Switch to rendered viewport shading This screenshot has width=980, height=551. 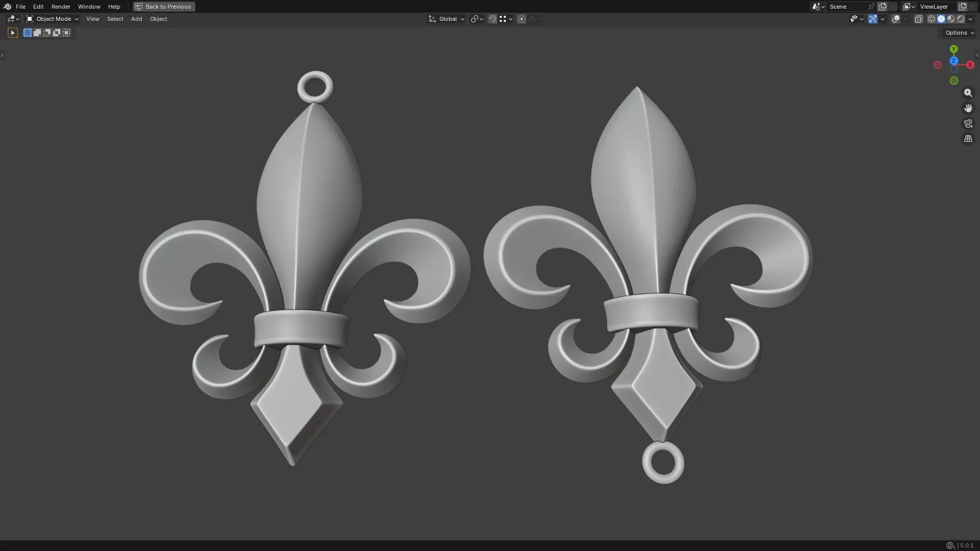pyautogui.click(x=961, y=19)
